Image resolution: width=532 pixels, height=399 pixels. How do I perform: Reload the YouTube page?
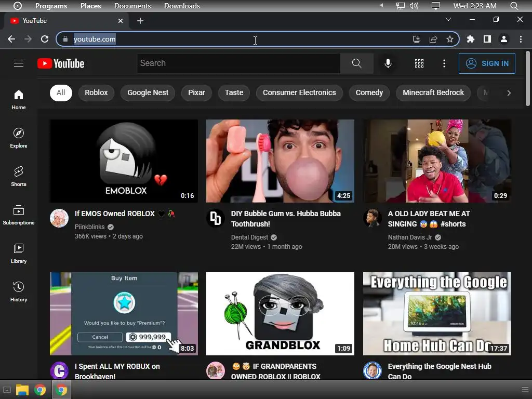45,39
